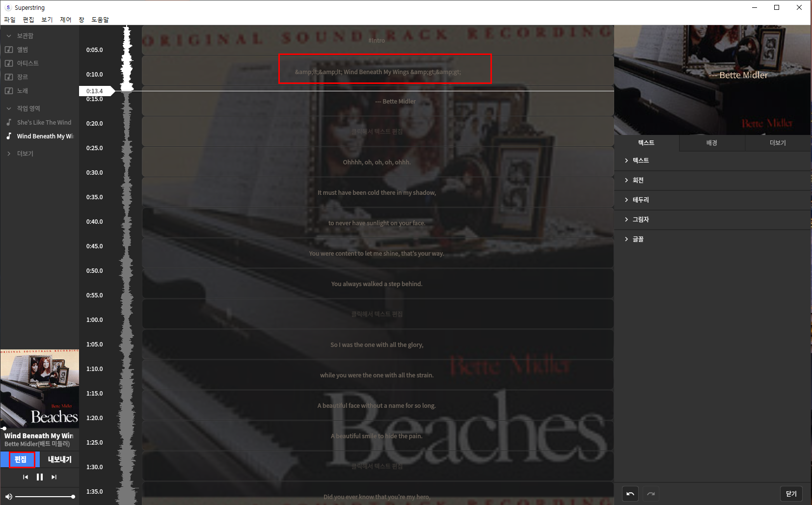Viewport: 812px width, 505px height.
Task: Click the undo arrow button
Action: point(630,494)
